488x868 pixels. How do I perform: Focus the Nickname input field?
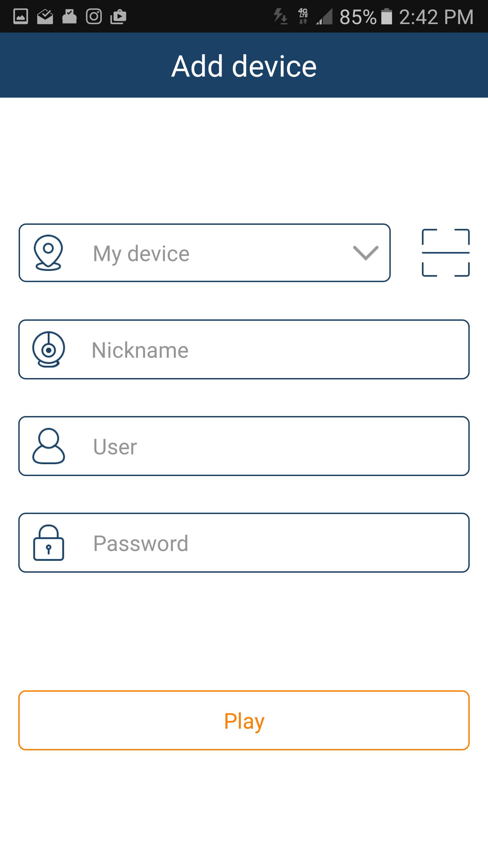tap(244, 349)
